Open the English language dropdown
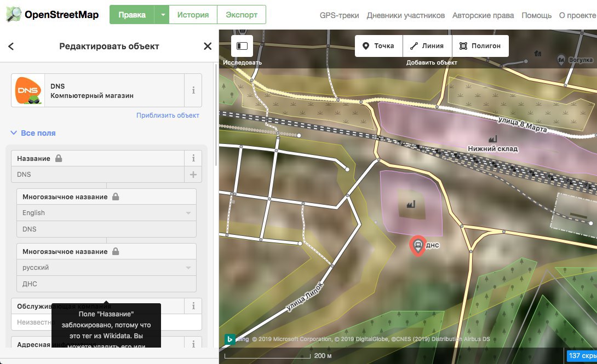Screen dimensions: 597x364 pos(188,213)
